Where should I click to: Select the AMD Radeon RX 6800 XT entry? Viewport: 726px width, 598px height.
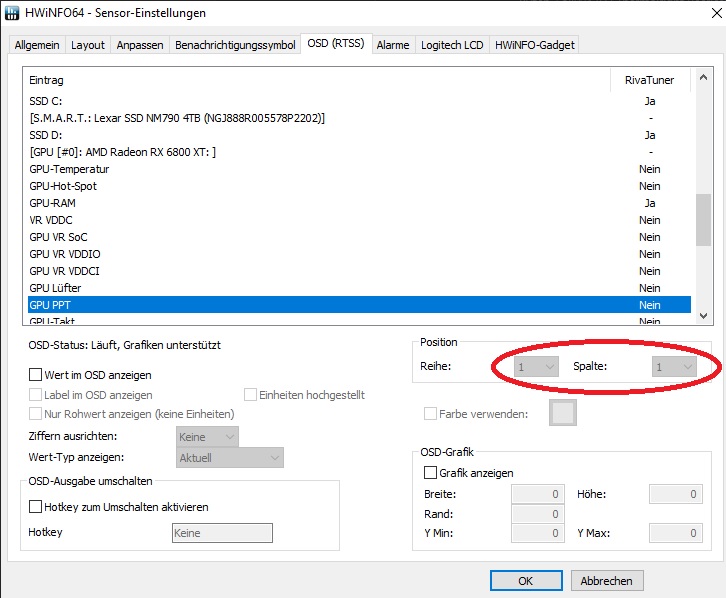pyautogui.click(x=359, y=152)
